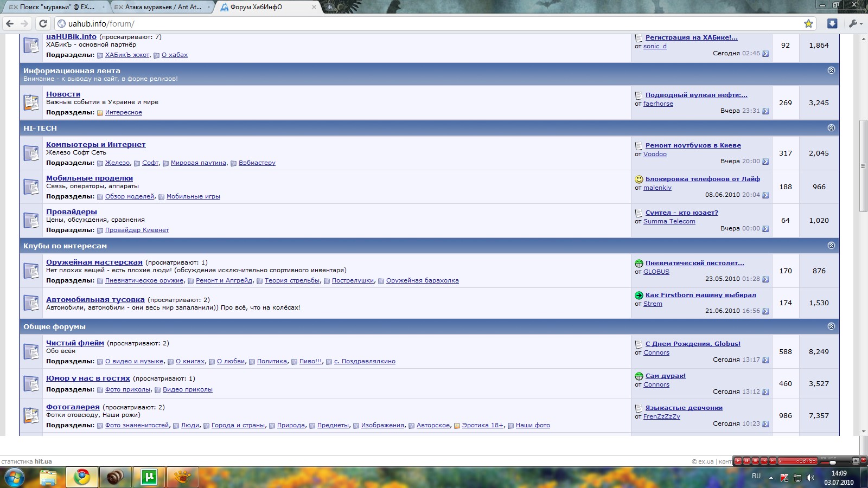
Task: Open the Пневматическое оружие subforum link
Action: tap(144, 281)
